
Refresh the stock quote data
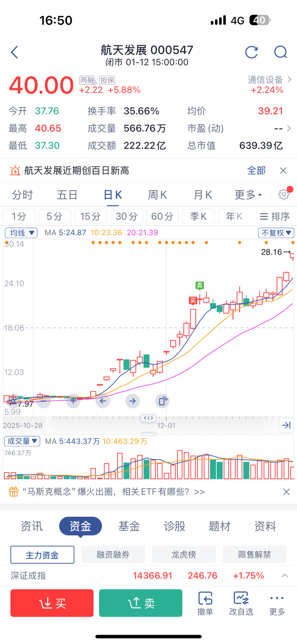tap(251, 52)
